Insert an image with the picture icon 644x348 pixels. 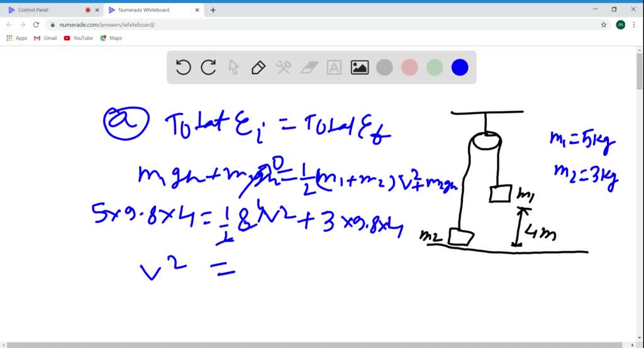point(360,67)
